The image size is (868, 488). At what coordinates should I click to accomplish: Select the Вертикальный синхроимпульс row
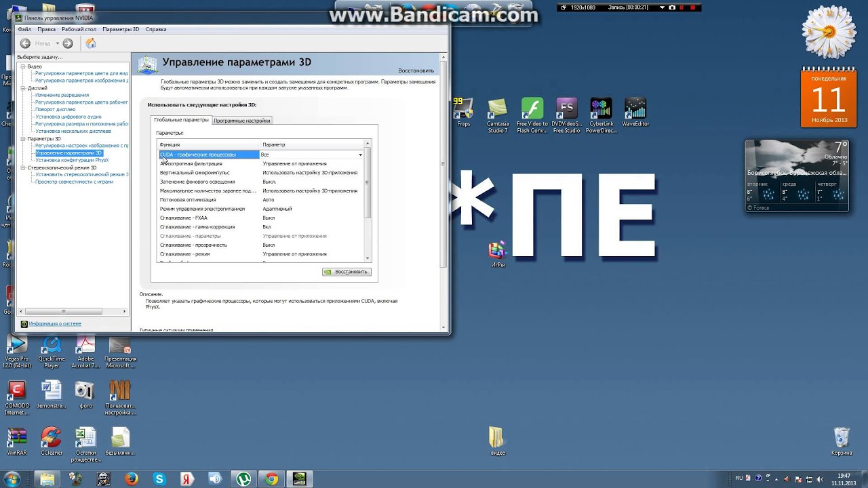[x=261, y=173]
